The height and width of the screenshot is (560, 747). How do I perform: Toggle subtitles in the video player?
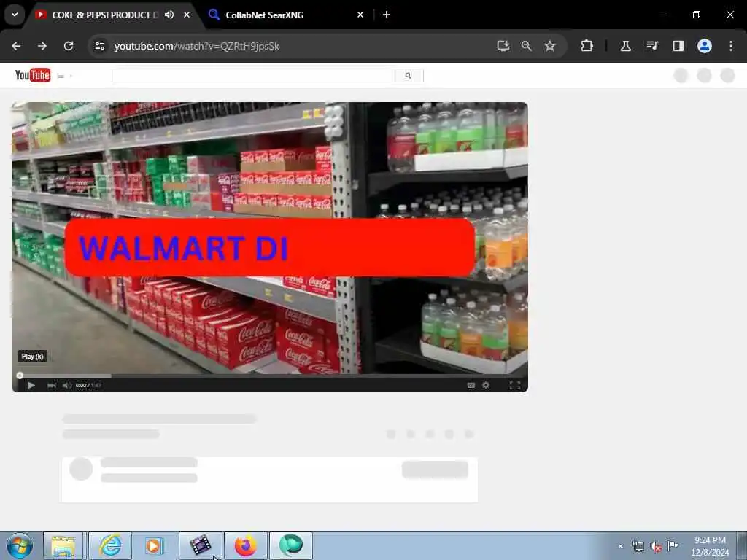[471, 385]
